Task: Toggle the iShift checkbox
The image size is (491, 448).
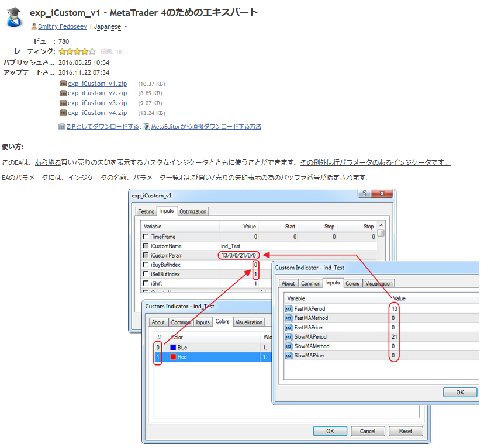Action: [146, 283]
